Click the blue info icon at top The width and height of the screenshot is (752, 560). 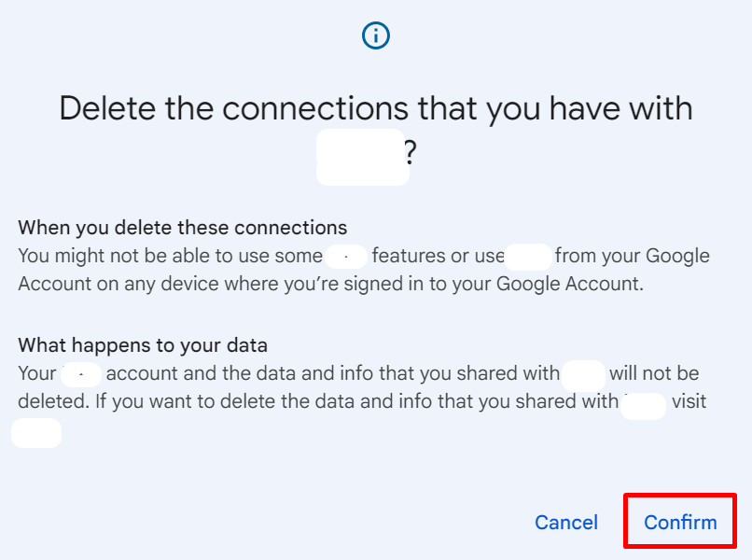375,35
